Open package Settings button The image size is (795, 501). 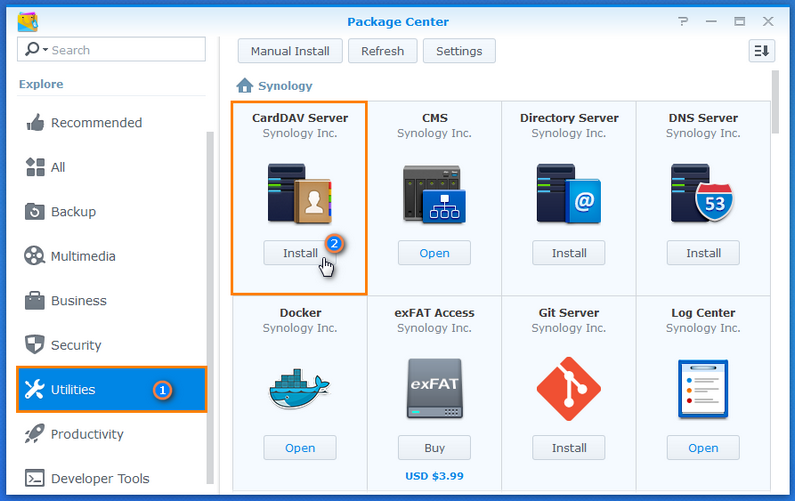[x=459, y=51]
